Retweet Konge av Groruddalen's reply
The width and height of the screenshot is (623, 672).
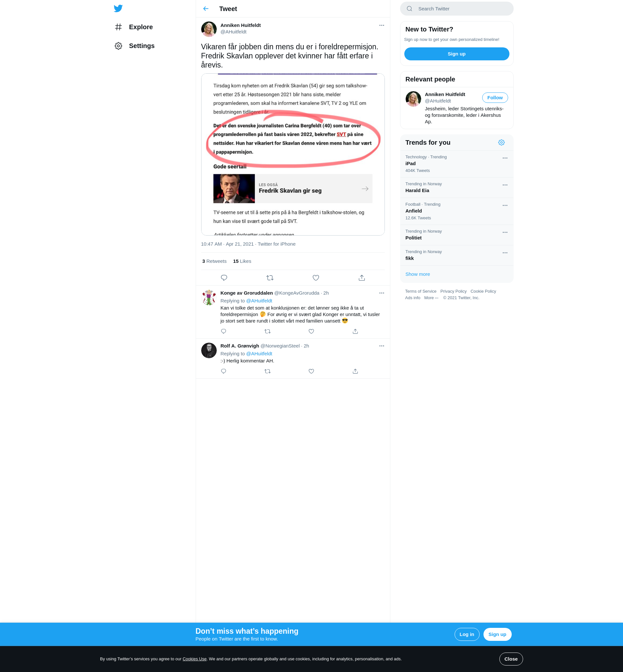tap(267, 331)
